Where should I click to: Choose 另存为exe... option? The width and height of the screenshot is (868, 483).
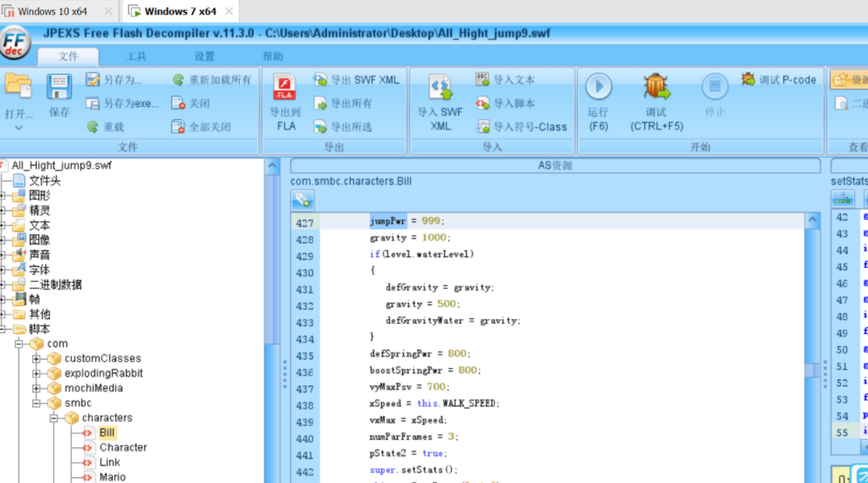[123, 104]
